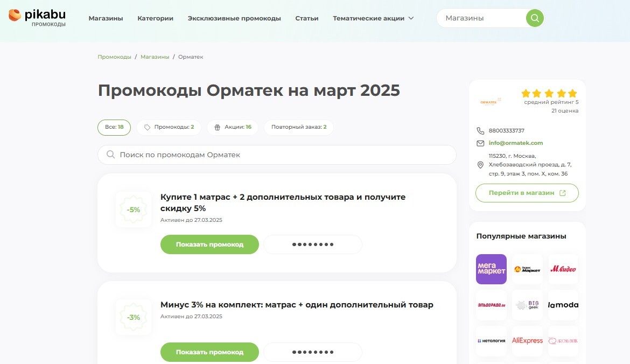The image size is (630, 364).
Task: Filter by Акции: 16
Action: tap(233, 127)
